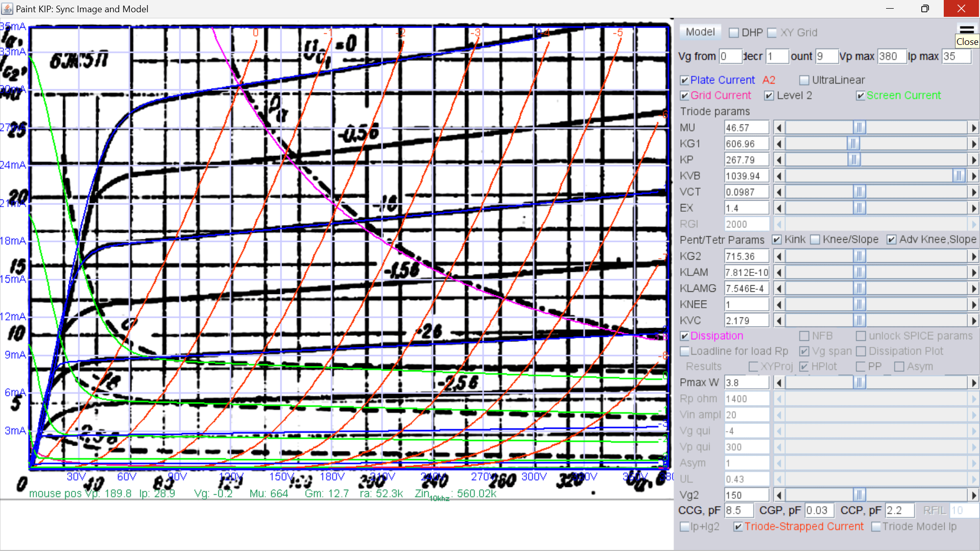Viewport: 980px width, 551px height.
Task: Toggle the Level 2 checkbox
Action: [x=769, y=96]
